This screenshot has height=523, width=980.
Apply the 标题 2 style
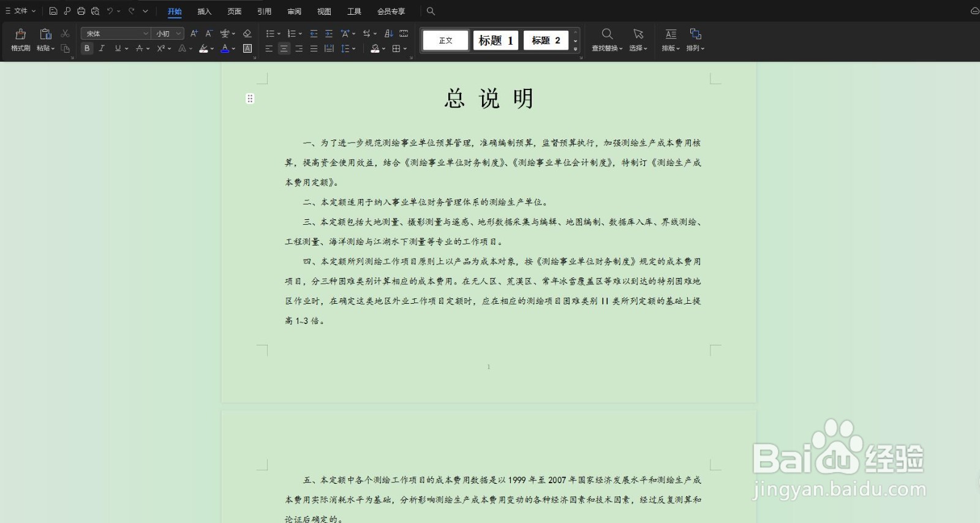(546, 40)
